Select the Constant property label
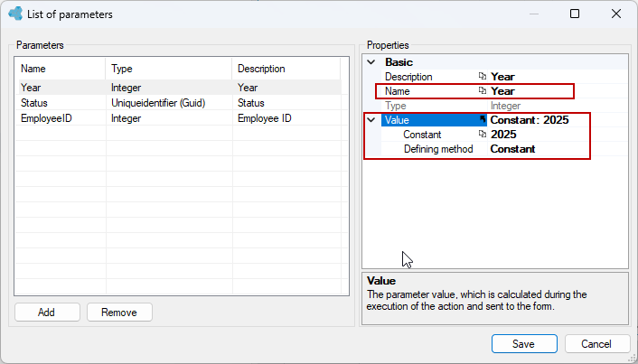 (x=422, y=135)
